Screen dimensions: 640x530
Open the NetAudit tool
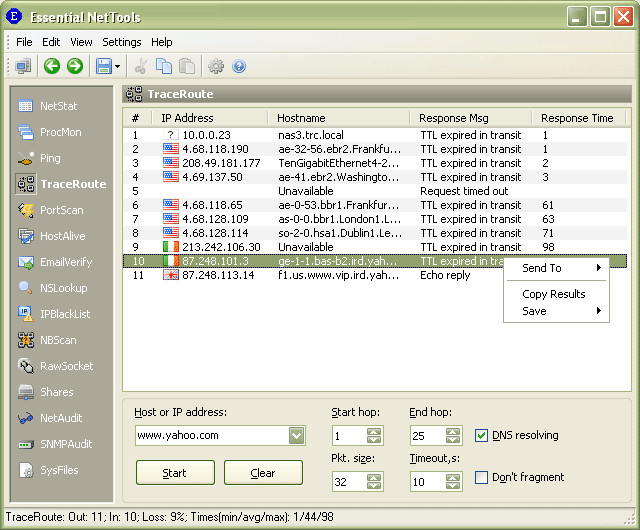(x=50, y=418)
